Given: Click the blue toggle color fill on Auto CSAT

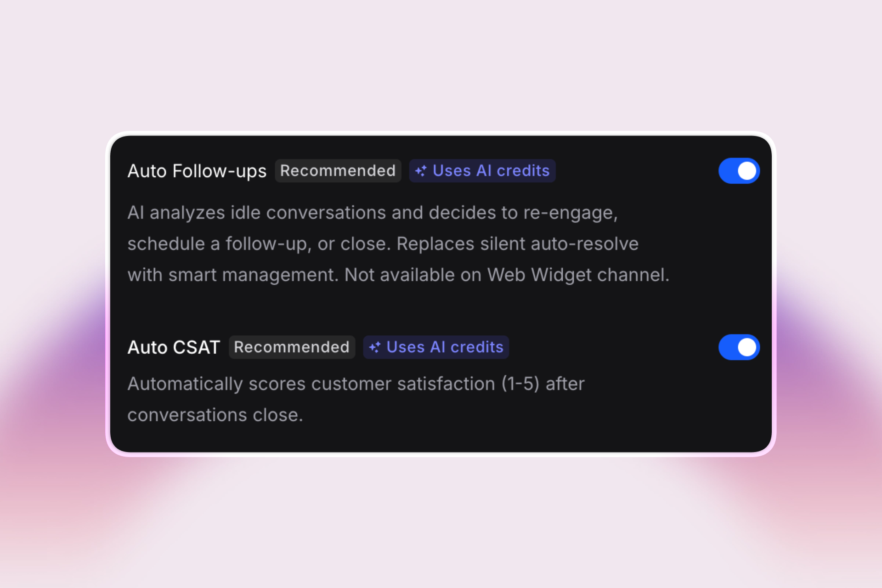Looking at the screenshot, I should [x=730, y=347].
